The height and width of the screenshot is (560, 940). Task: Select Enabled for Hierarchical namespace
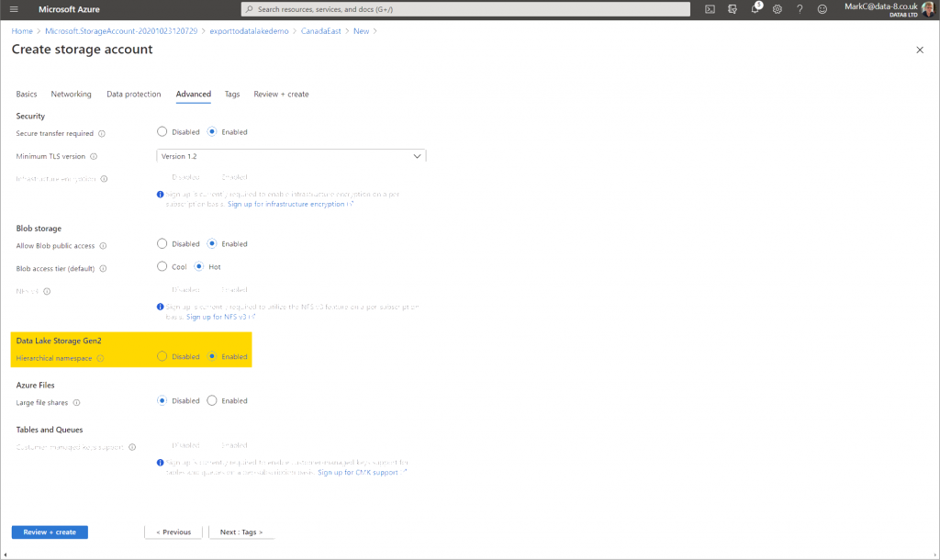pos(212,356)
